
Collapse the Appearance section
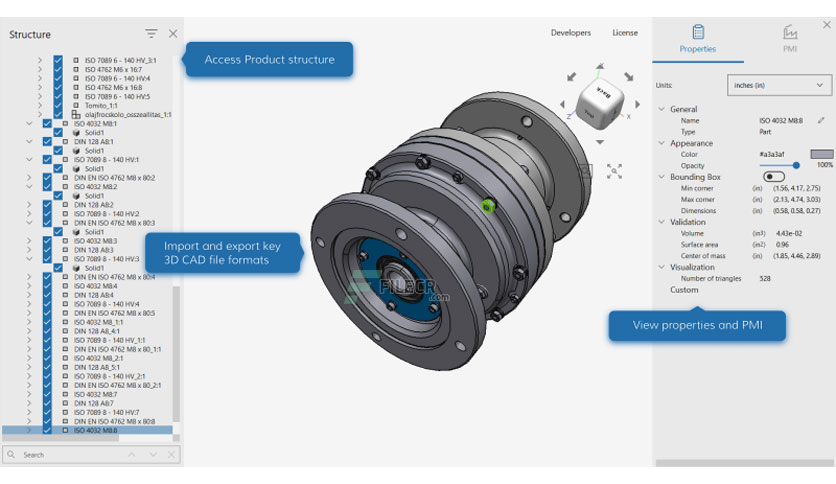[662, 143]
